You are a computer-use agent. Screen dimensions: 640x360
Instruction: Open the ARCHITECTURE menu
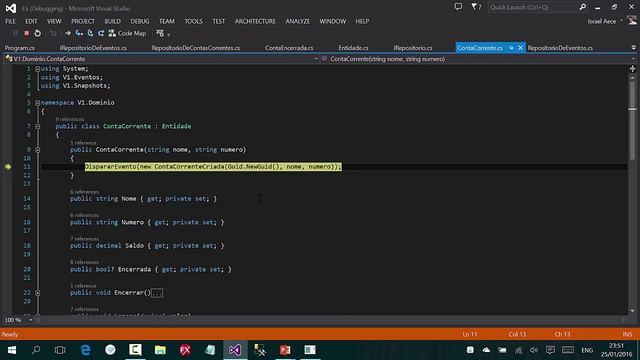click(x=255, y=21)
